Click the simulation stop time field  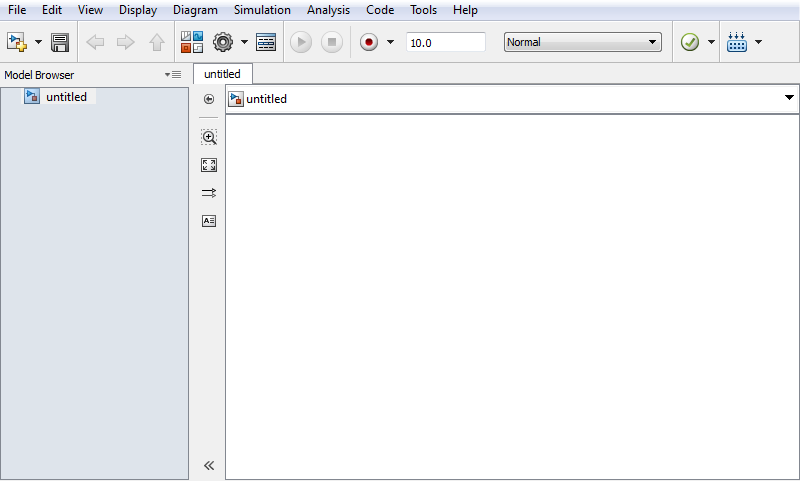tap(445, 42)
